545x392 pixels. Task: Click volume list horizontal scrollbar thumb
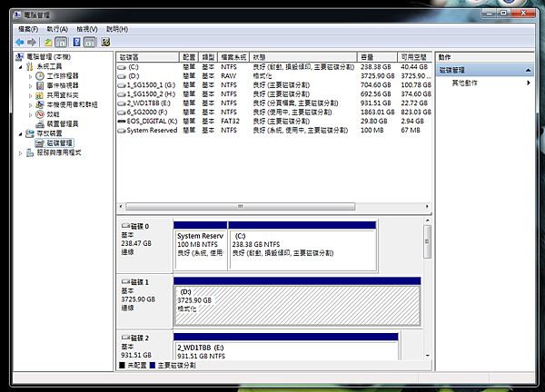241,207
